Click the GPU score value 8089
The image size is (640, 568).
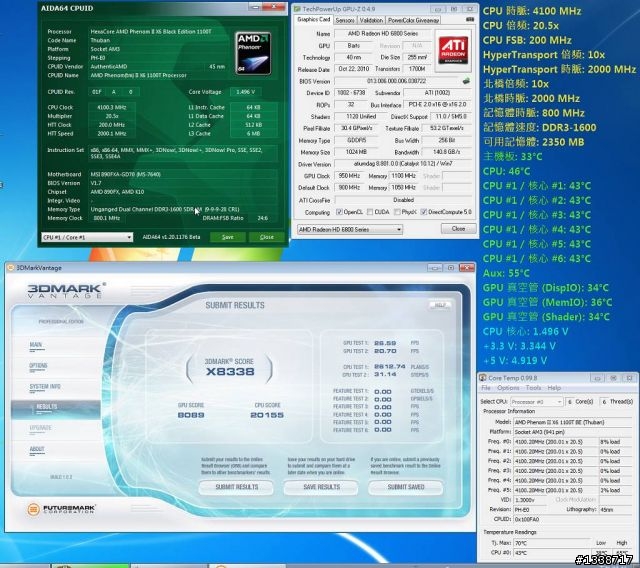click(191, 415)
